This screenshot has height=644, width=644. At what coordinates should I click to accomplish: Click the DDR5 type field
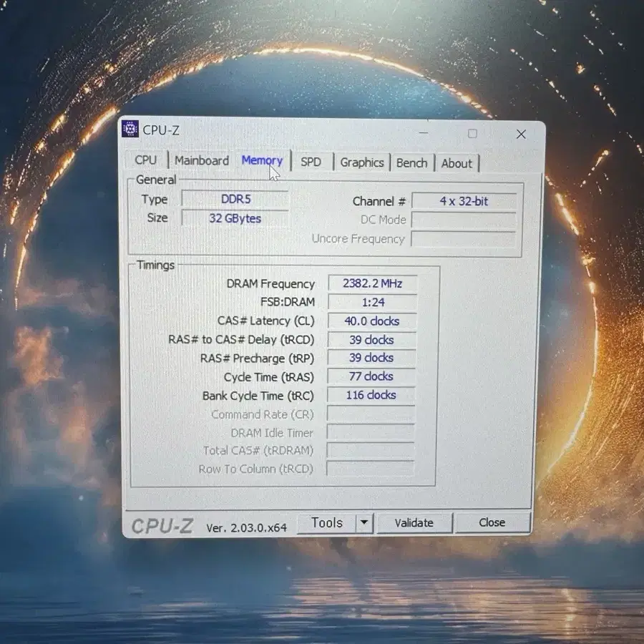[235, 199]
